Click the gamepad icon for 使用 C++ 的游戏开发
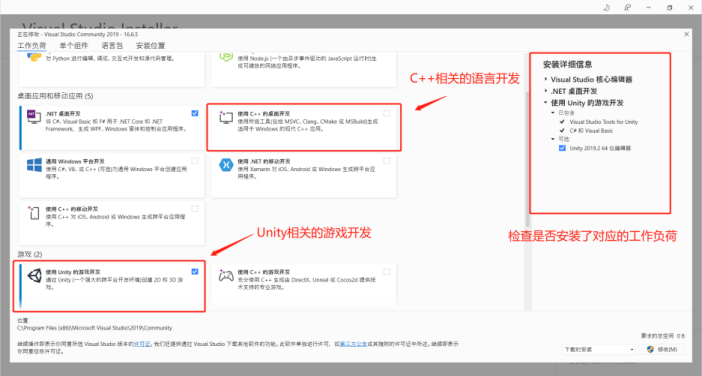 (226, 275)
